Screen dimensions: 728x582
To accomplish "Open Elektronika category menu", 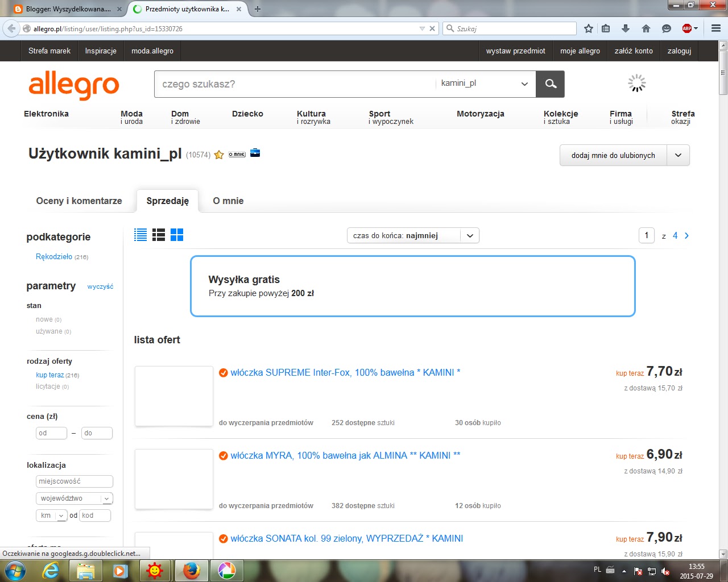I will click(46, 114).
